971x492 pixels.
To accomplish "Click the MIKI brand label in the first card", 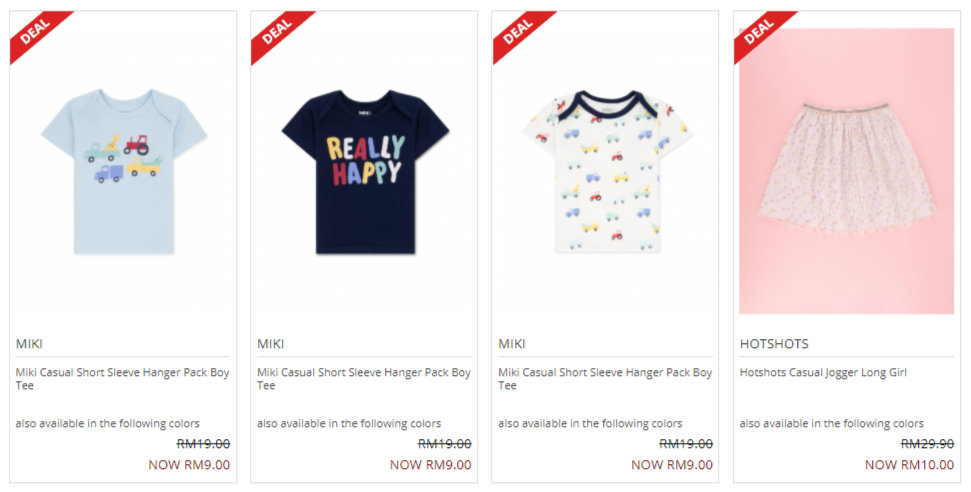I will (x=29, y=344).
